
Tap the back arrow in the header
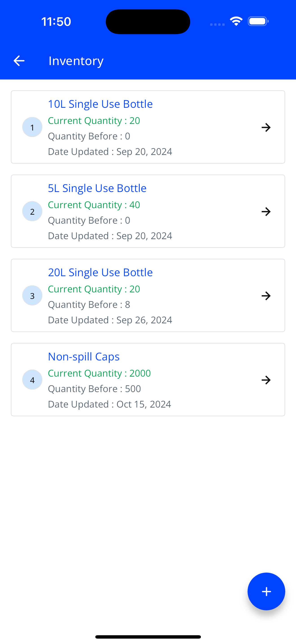pyautogui.click(x=19, y=61)
